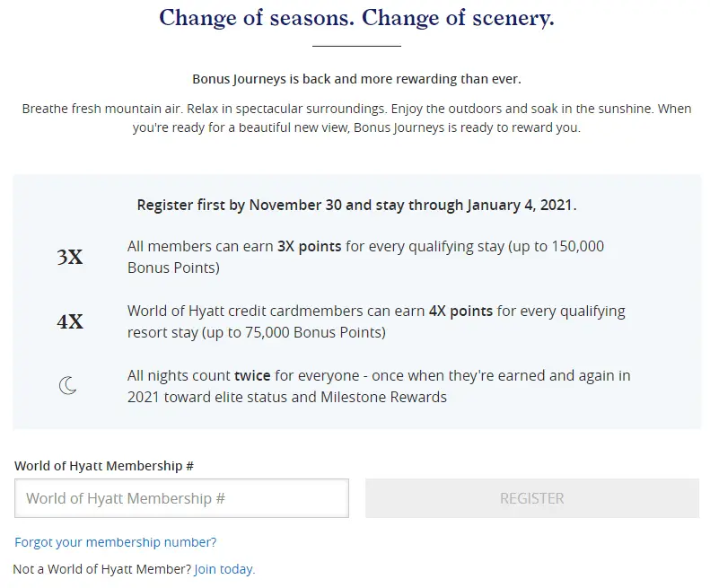Click the bold 4X points text
The height and width of the screenshot is (588, 710).
click(x=460, y=312)
